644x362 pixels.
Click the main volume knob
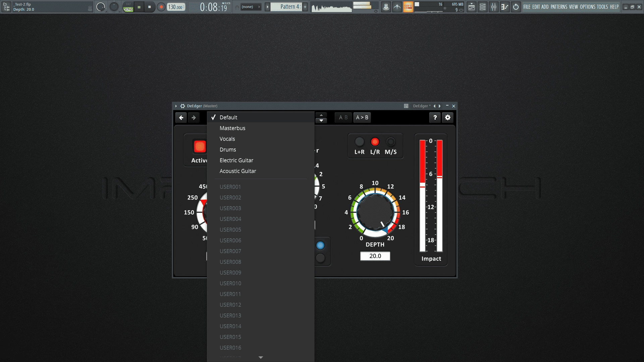[x=101, y=7]
